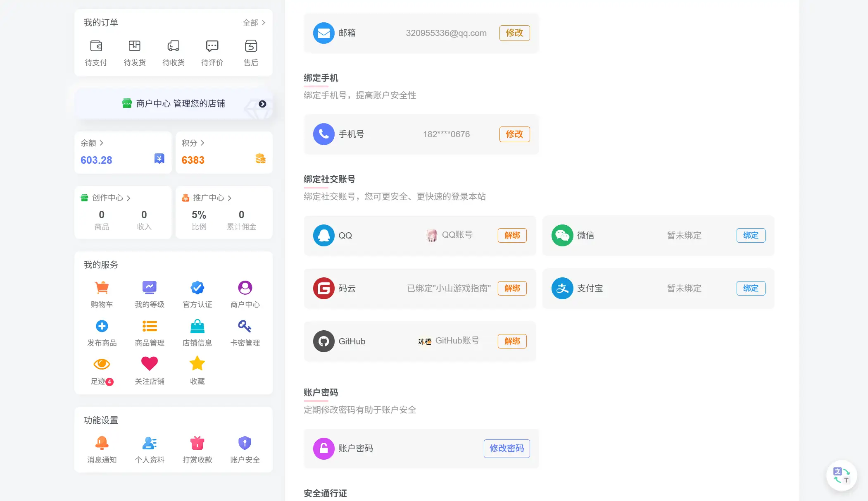Click the blue 支付宝 Alipay logo
The width and height of the screenshot is (868, 501).
coord(562,289)
